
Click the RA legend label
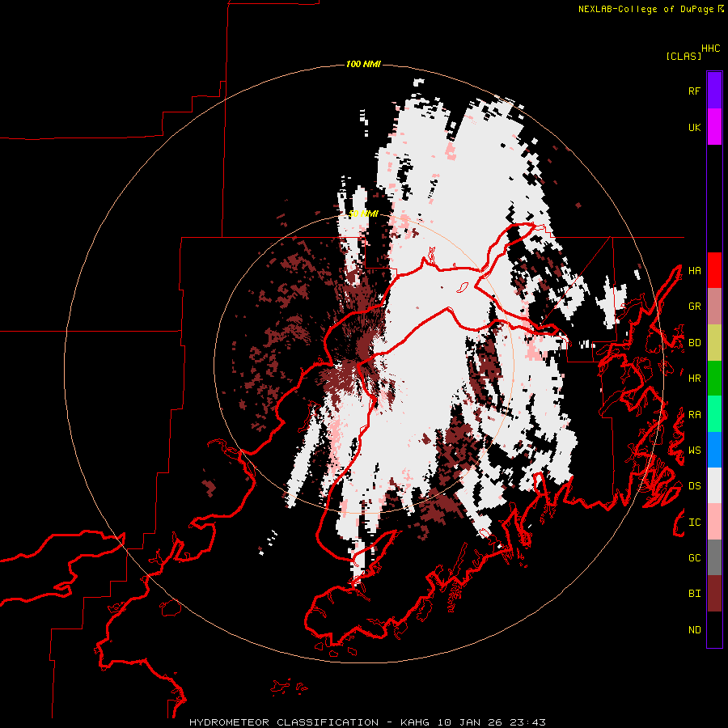point(694,415)
